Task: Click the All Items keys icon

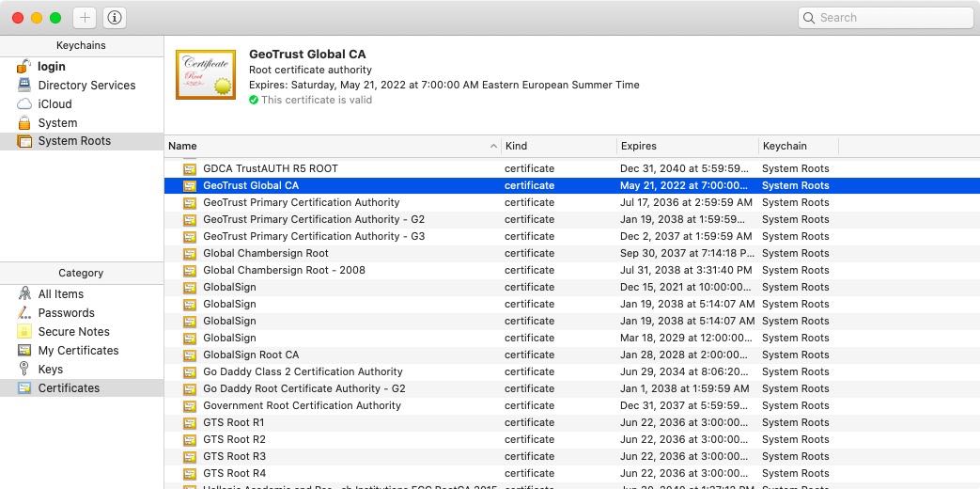Action: point(24,293)
